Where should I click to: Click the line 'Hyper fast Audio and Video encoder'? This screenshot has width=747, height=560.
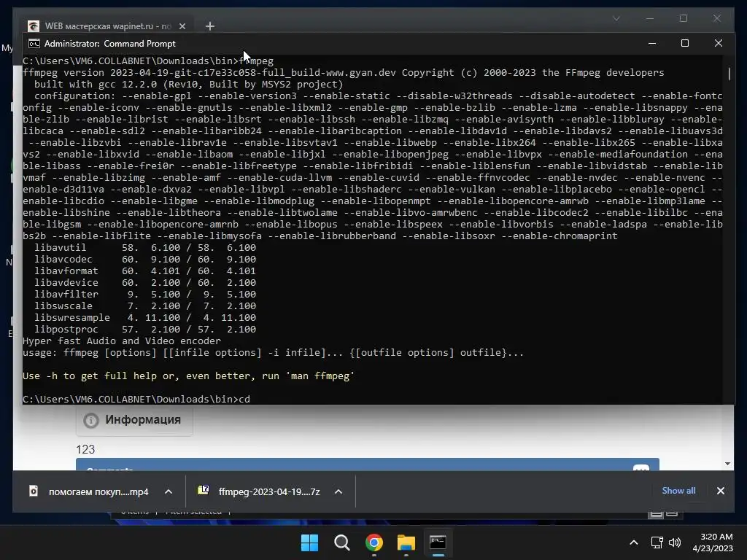coord(122,341)
